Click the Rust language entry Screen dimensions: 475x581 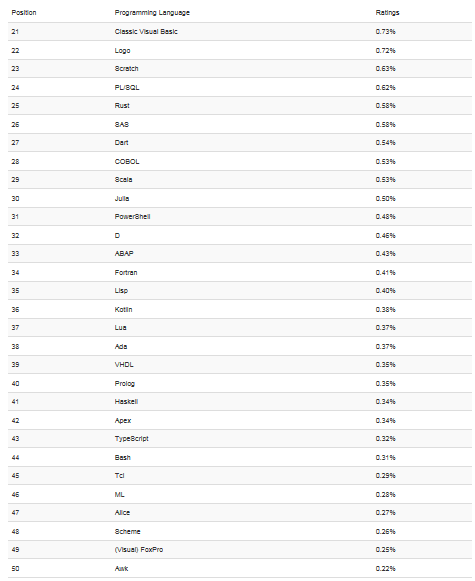tap(122, 106)
